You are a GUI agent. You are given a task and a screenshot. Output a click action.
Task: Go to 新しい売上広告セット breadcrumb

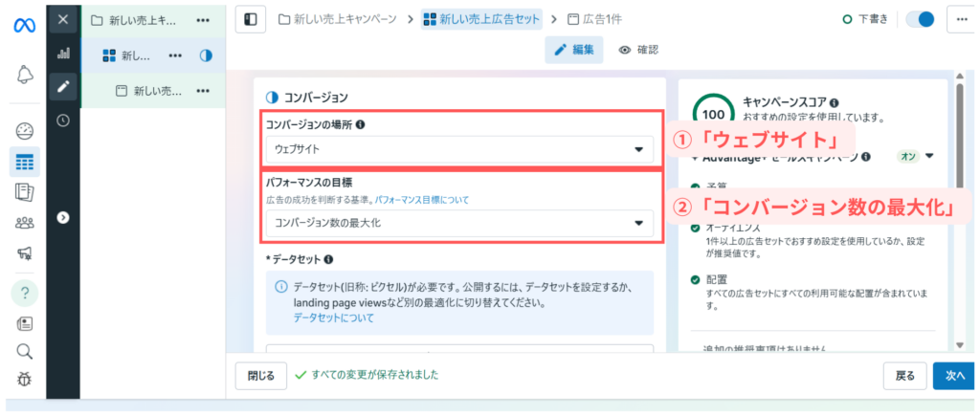tap(481, 19)
